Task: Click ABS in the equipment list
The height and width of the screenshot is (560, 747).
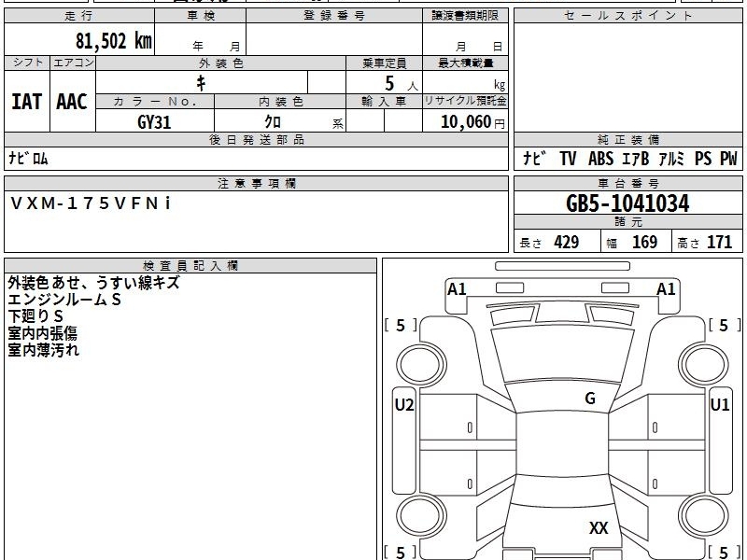Action: (x=600, y=158)
